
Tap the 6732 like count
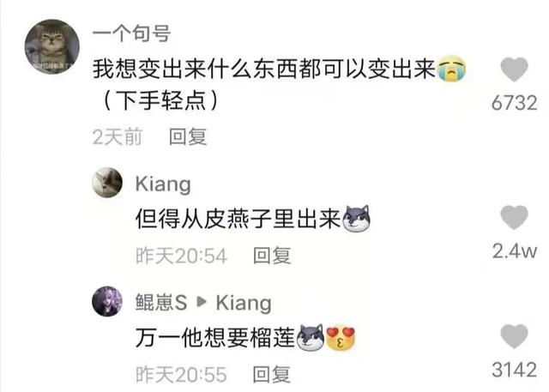point(514,103)
